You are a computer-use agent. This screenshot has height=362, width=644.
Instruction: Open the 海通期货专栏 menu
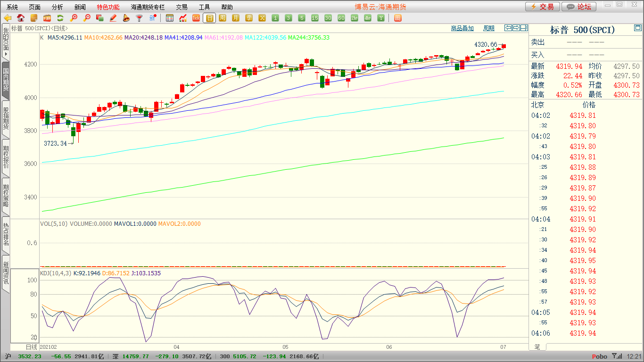[x=148, y=7]
